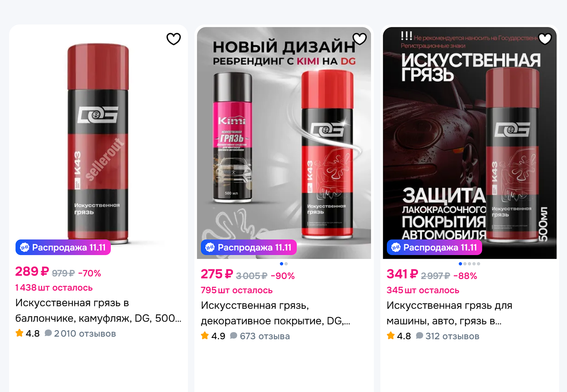Click the star rating of the 341 ₽ product

391,336
